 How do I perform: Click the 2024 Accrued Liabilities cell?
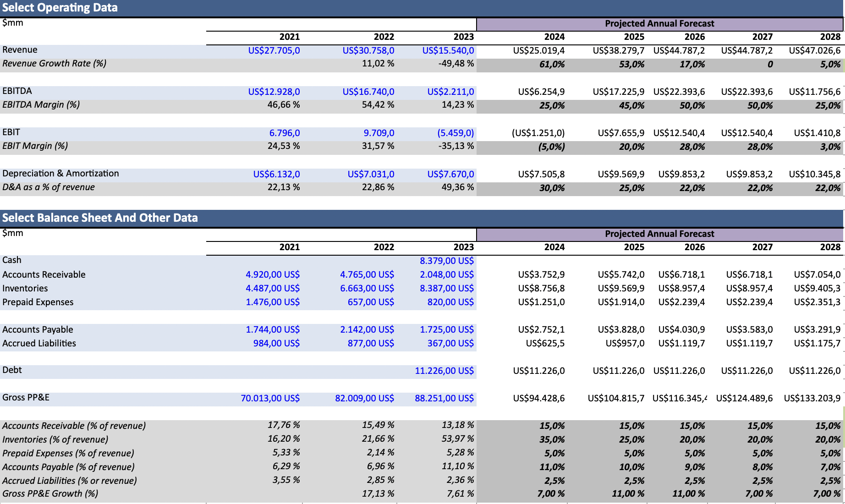click(x=545, y=343)
